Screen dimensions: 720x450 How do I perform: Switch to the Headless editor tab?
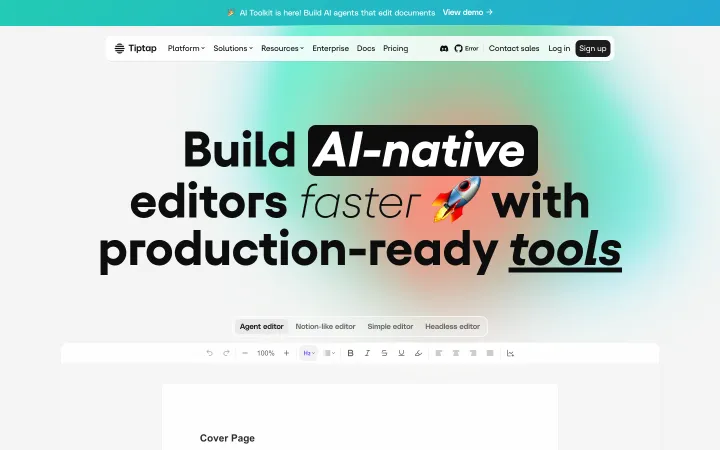(452, 326)
